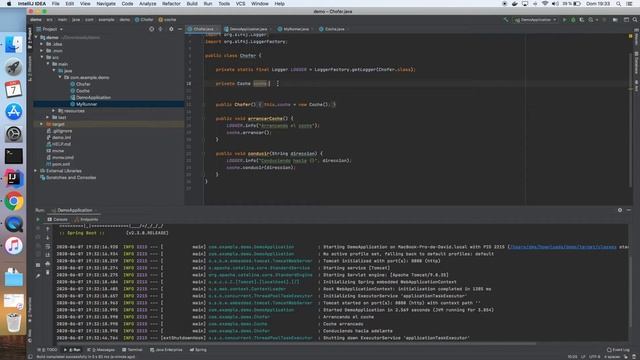Screen dimensions: 640x360
Task: Open the TODO tool window button
Action: tap(48, 350)
